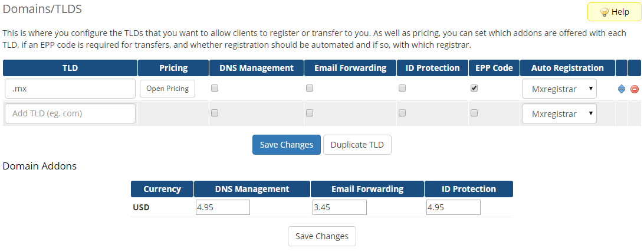
Task: Click the Add TLD text field
Action: click(70, 113)
